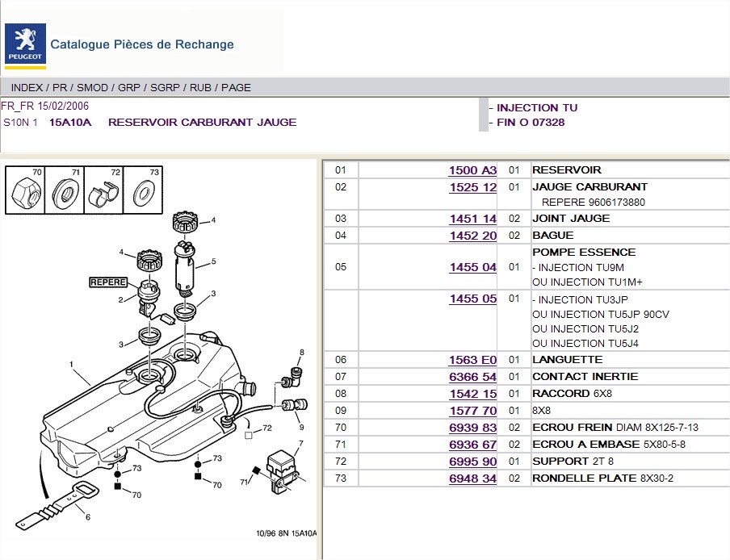The width and height of the screenshot is (730, 560).
Task: Click the REPERE label in the diagram
Action: point(108,283)
